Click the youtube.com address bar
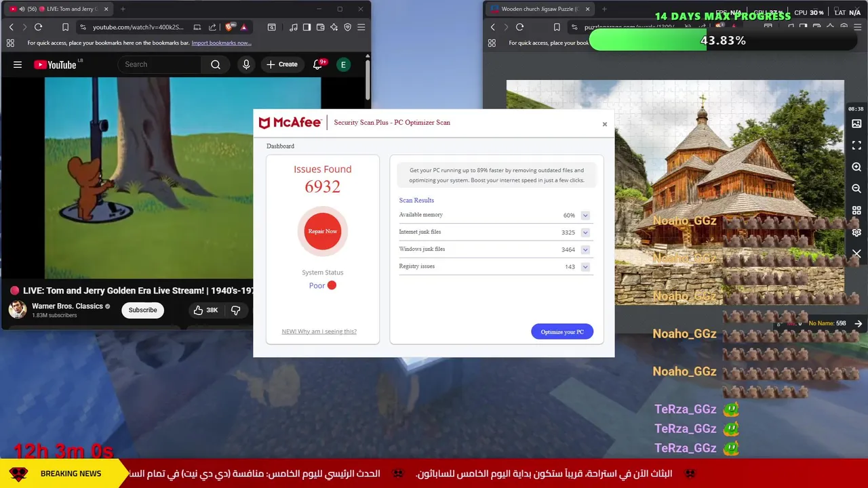This screenshot has height=488, width=868. pos(138,27)
